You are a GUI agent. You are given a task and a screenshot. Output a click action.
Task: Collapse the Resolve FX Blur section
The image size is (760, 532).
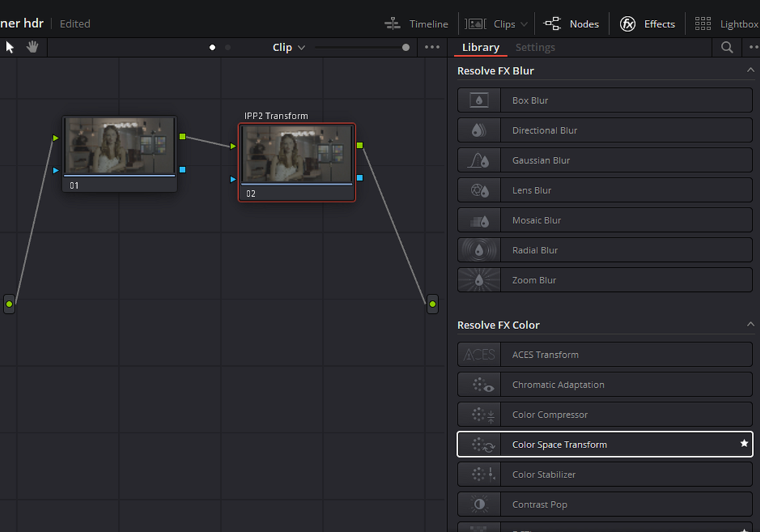click(x=750, y=70)
